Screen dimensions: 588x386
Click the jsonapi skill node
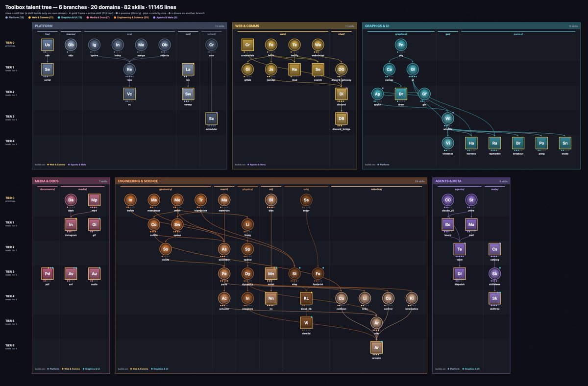point(271,70)
